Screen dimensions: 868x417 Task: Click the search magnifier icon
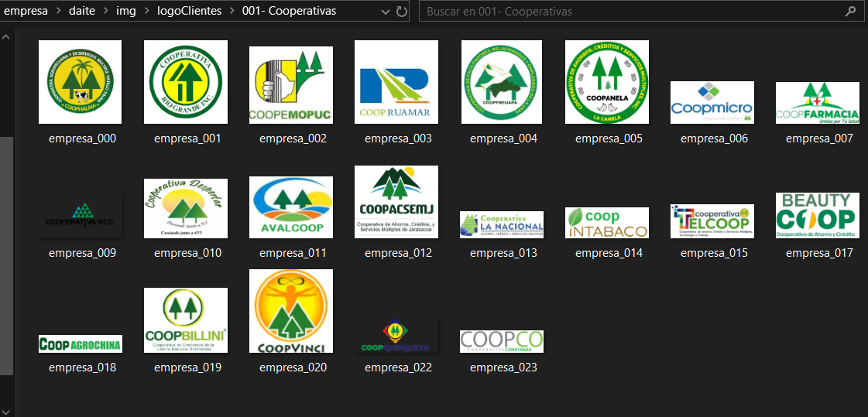849,12
